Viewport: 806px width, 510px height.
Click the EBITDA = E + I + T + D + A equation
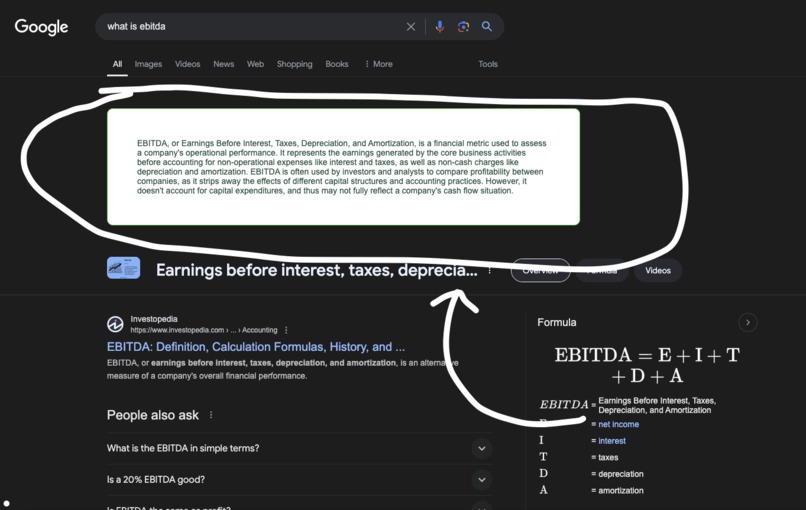click(x=647, y=365)
